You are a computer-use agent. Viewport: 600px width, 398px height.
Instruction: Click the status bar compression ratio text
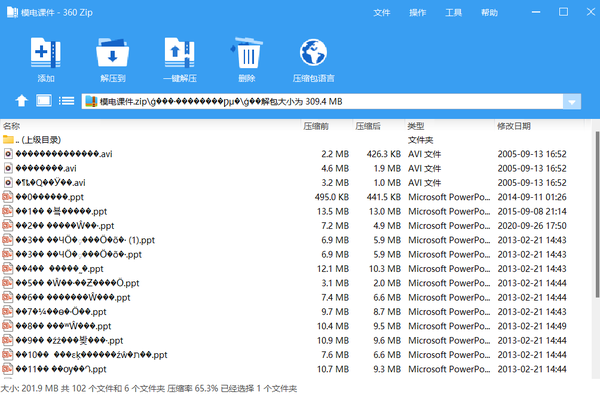coord(192,388)
